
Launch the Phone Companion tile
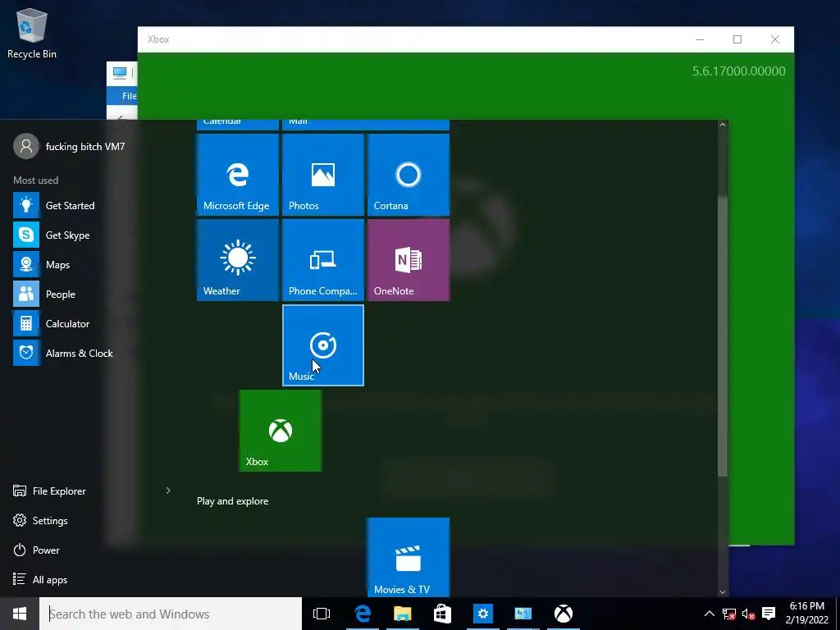(x=323, y=260)
